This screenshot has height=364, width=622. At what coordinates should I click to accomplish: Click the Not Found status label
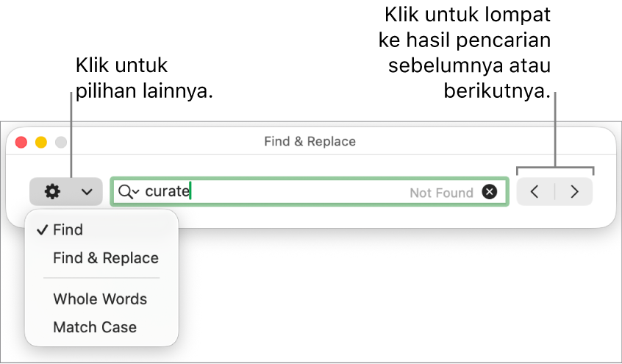[x=441, y=193]
